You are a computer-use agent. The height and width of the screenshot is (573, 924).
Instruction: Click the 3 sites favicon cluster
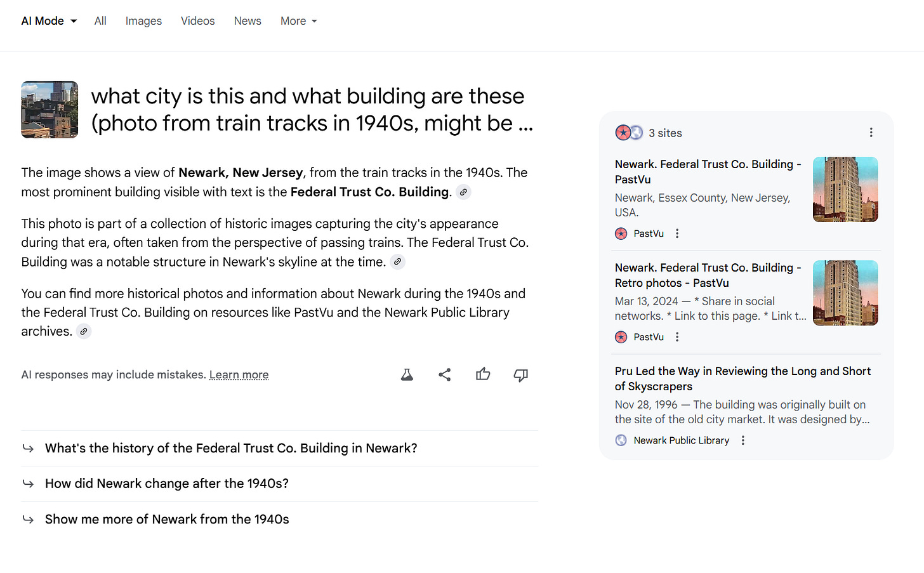point(629,133)
